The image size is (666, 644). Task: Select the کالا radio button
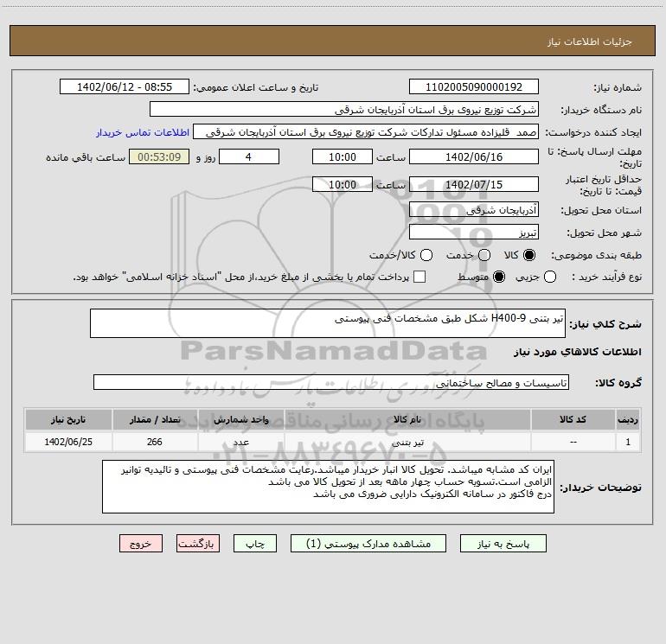tap(529, 255)
